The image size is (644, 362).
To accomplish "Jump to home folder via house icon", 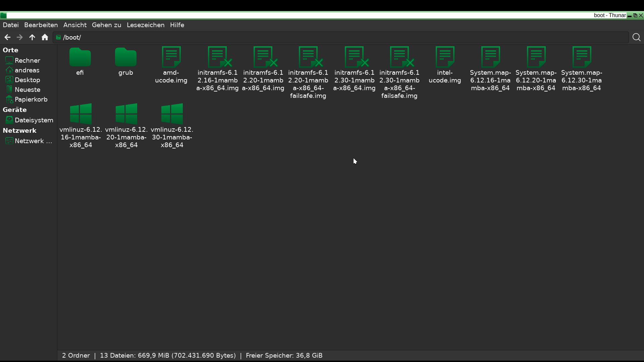I will [45, 38].
